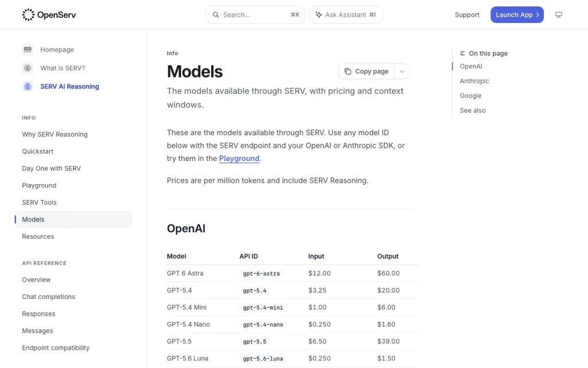Click the SERV AI Reasoning brain icon
588x368 pixels.
pyautogui.click(x=28, y=86)
